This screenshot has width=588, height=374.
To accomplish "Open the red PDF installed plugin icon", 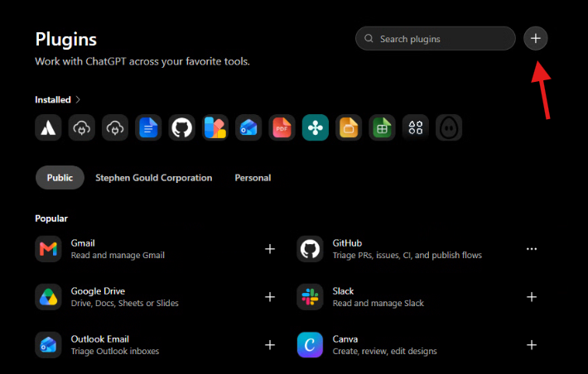I will (282, 127).
